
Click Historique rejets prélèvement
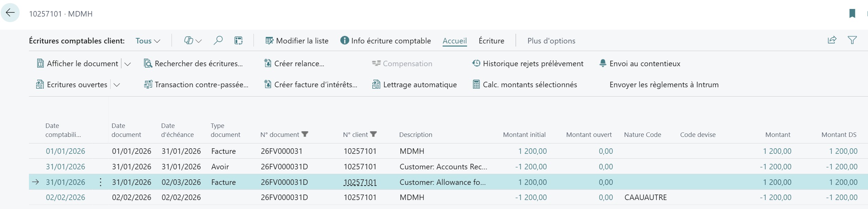528,63
